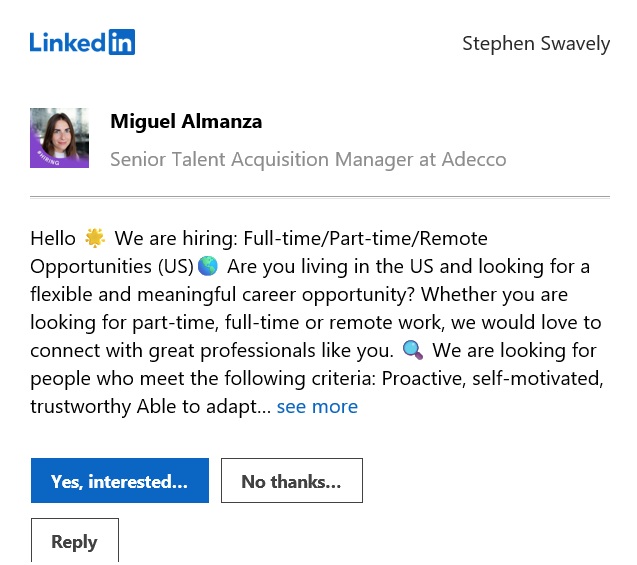Open sender name Miguel Almanza
637x565 pixels.
[x=186, y=122]
